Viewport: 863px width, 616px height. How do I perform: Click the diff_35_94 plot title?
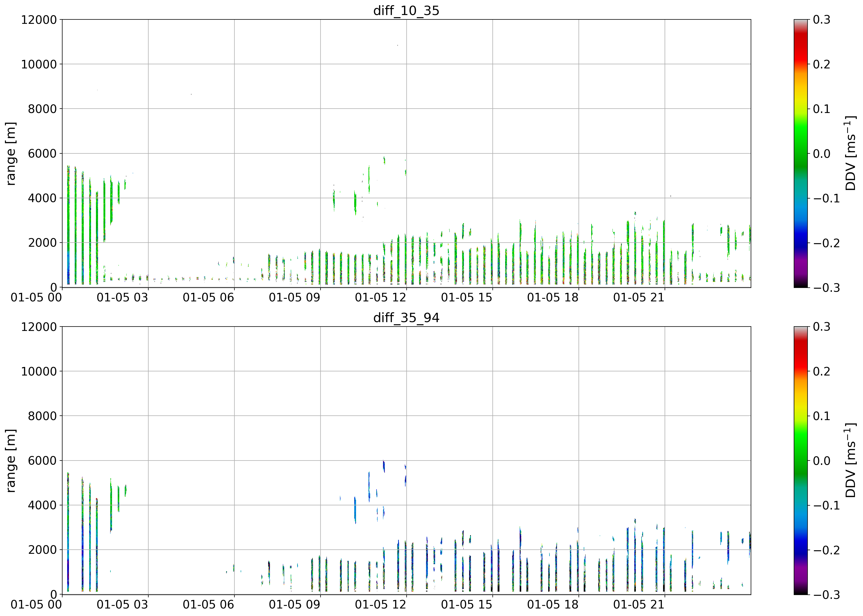coord(406,317)
